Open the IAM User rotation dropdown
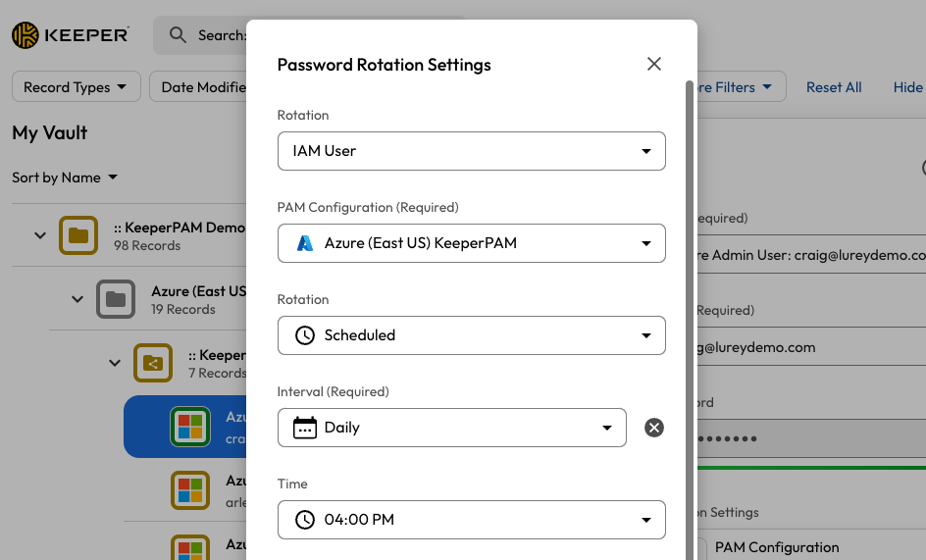926x560 pixels. tap(471, 151)
